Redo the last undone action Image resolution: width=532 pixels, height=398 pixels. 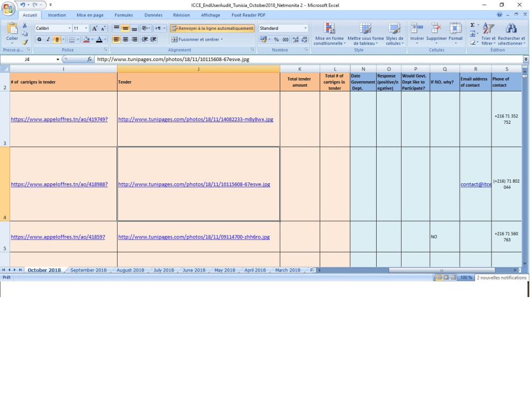[x=35, y=5]
